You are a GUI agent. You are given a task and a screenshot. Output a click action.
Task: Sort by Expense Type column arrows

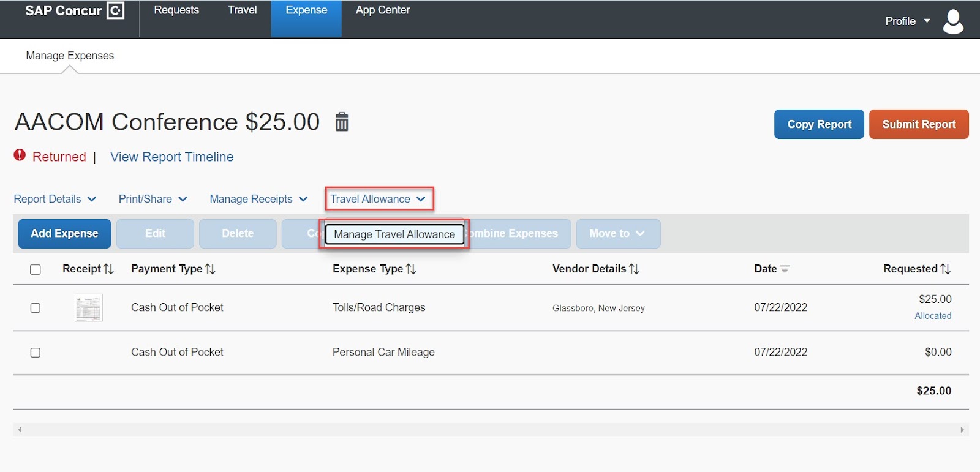pyautogui.click(x=411, y=269)
